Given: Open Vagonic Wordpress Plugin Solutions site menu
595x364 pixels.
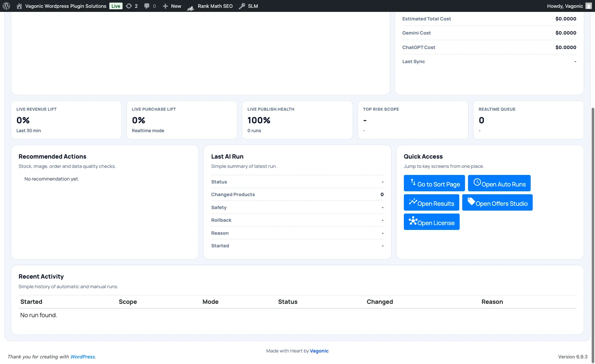Looking at the screenshot, I should [x=62, y=6].
